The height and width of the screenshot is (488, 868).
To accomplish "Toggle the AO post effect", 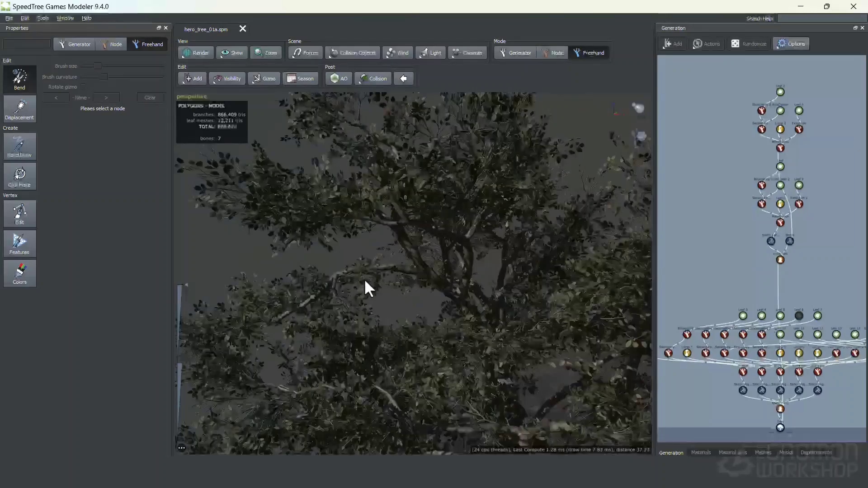I will coord(339,79).
